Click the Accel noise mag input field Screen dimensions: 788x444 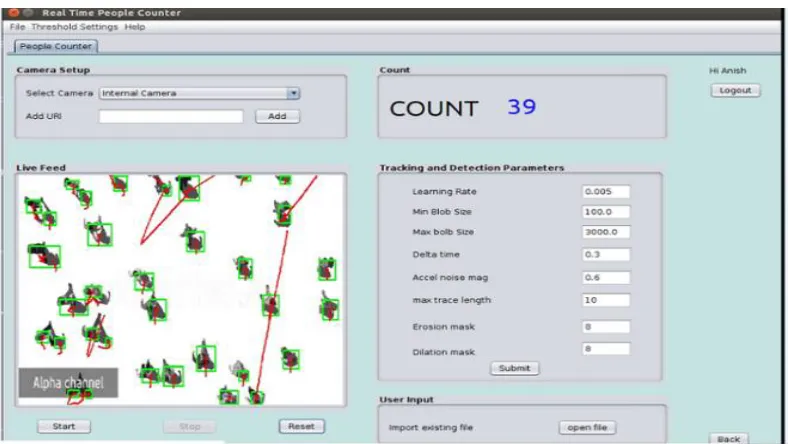click(606, 278)
